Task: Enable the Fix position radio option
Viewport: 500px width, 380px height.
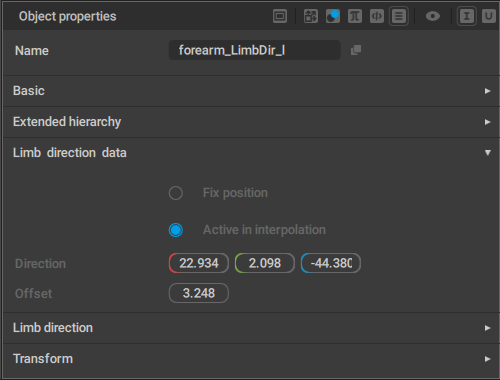Action: click(x=176, y=193)
